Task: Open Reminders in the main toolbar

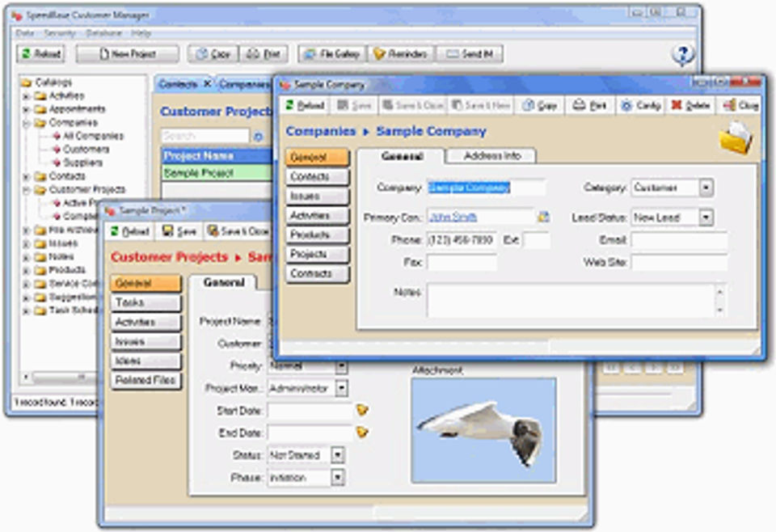Action: (x=399, y=54)
